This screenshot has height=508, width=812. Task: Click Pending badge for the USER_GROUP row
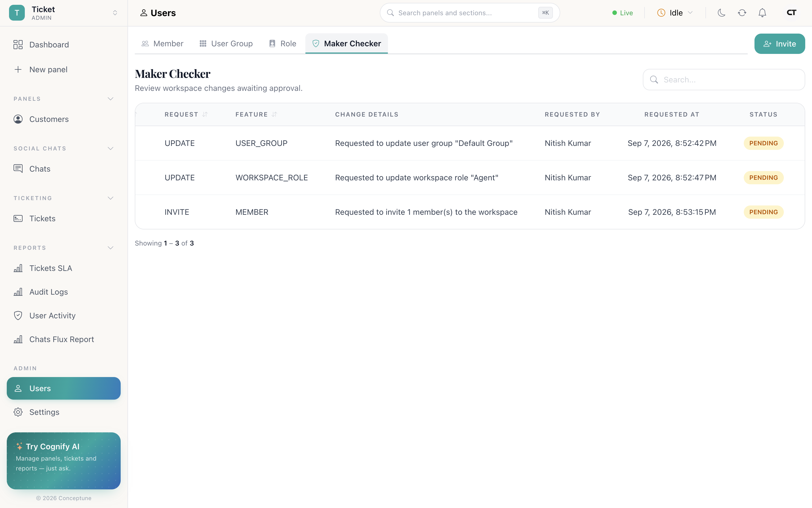click(763, 143)
